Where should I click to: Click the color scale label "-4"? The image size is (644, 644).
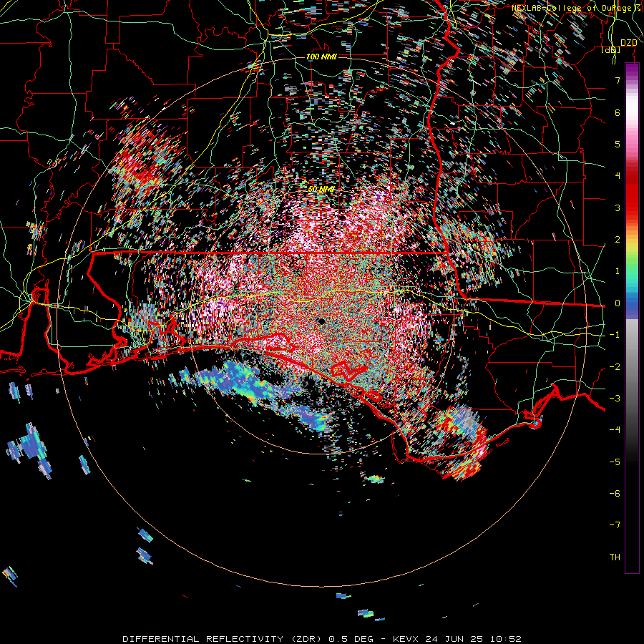click(615, 430)
